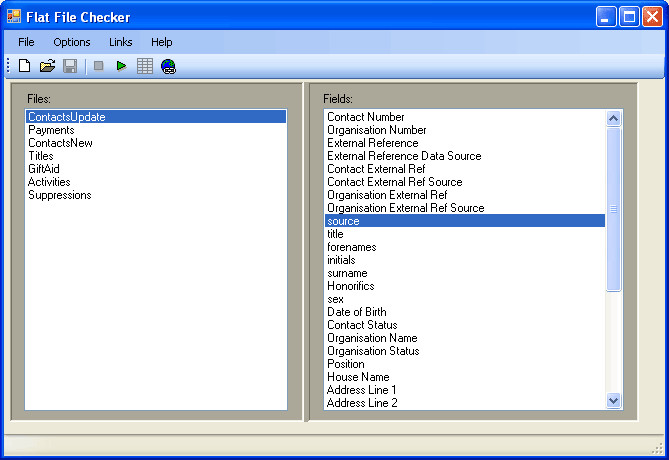This screenshot has height=460, width=669.
Task: Select the title field
Action: pos(465,234)
